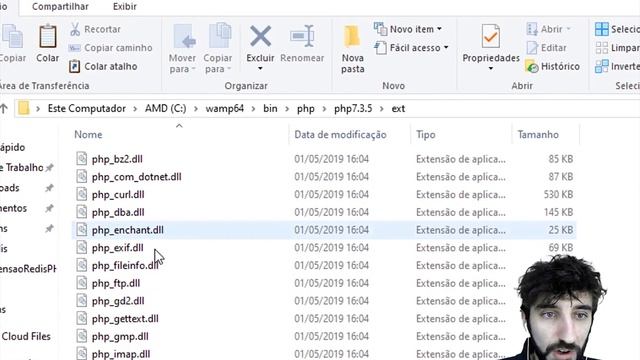640x360 pixels.
Task: Expand the chevron after php7.3.5 in the path
Action: (382, 109)
